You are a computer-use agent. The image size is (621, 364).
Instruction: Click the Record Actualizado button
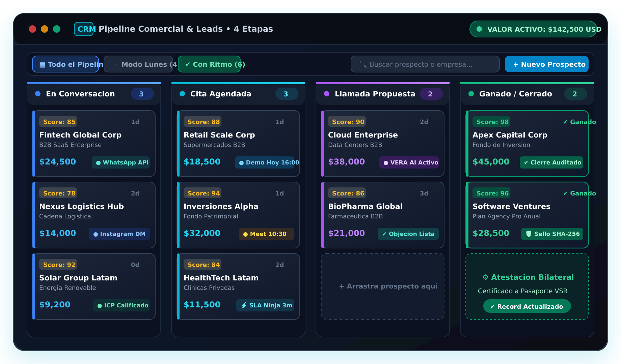pos(527,306)
